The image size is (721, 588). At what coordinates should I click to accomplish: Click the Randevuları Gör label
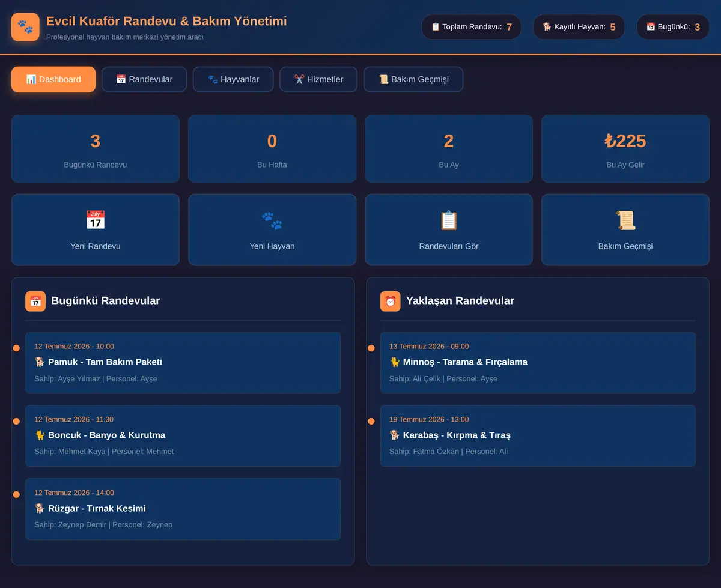click(x=449, y=246)
